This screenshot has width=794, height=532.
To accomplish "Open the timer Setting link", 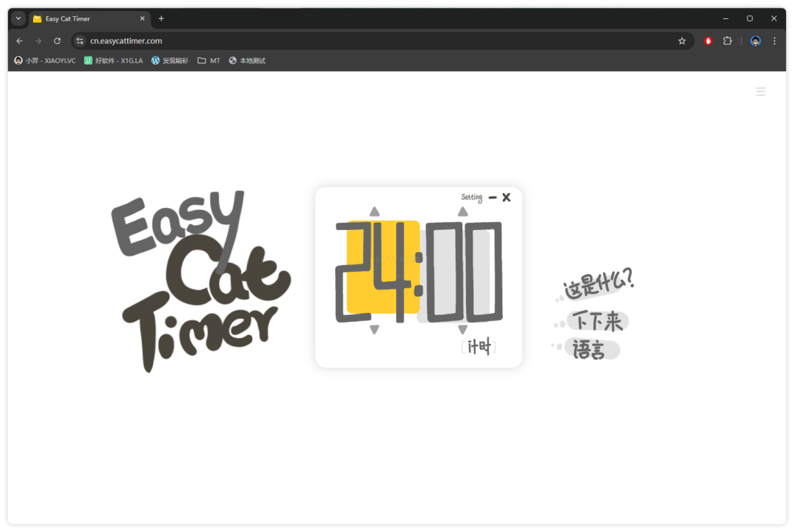I will tap(471, 198).
